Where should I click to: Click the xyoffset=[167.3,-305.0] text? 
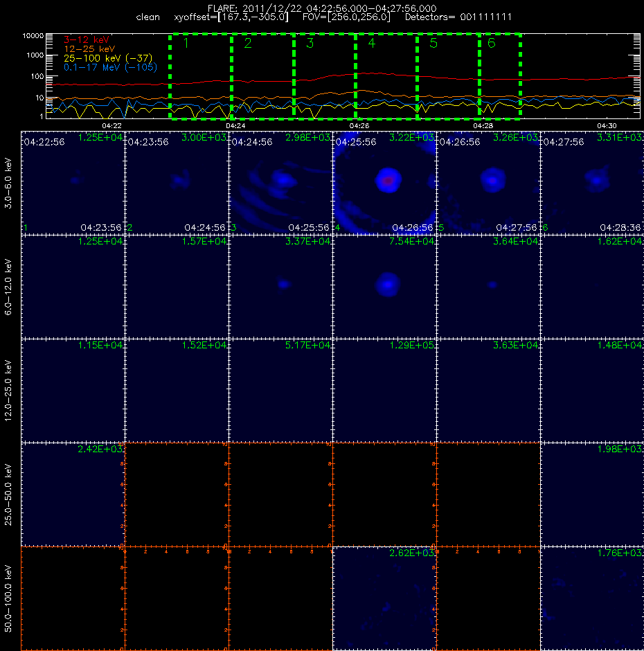231,17
